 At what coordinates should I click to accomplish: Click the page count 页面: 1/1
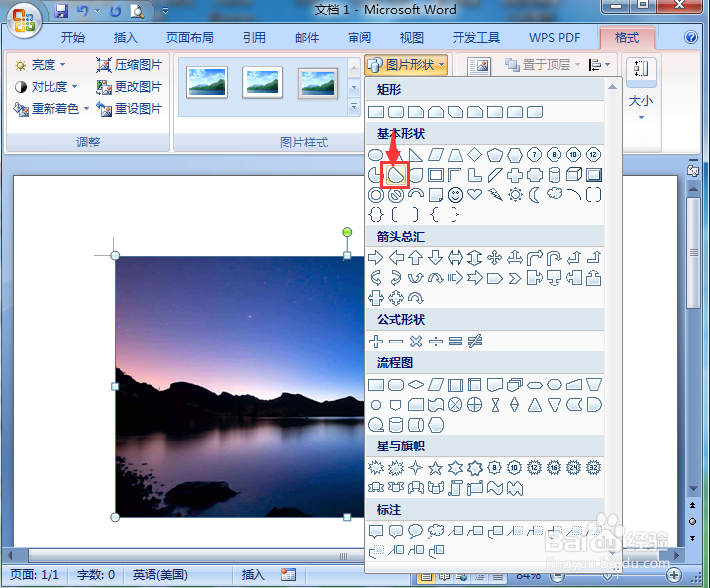[x=35, y=575]
